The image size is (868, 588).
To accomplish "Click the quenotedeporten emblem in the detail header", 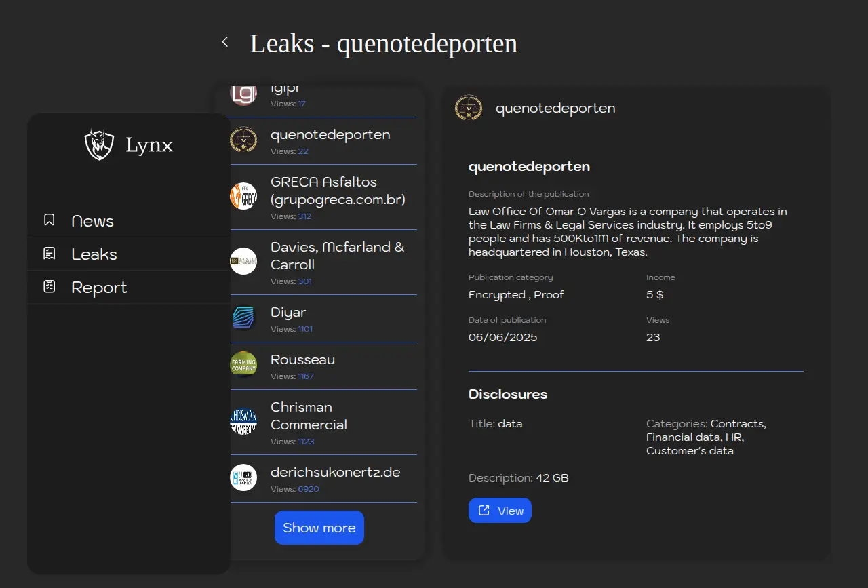I will coord(469,109).
